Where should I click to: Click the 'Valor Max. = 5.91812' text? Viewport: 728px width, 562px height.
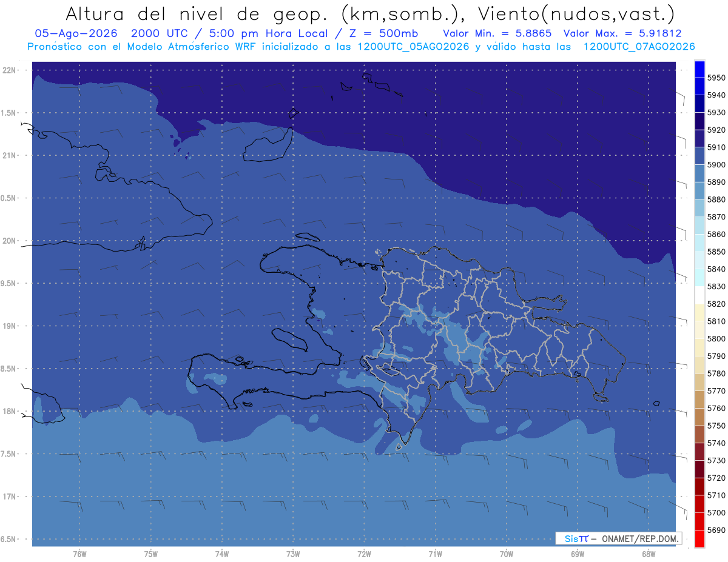622,33
